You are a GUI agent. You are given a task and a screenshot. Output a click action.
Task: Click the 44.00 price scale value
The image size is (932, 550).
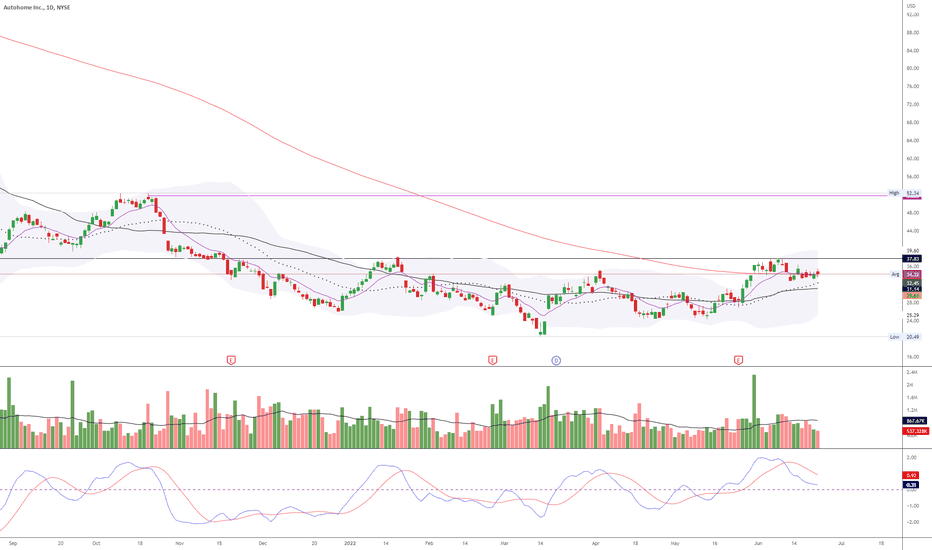click(912, 231)
